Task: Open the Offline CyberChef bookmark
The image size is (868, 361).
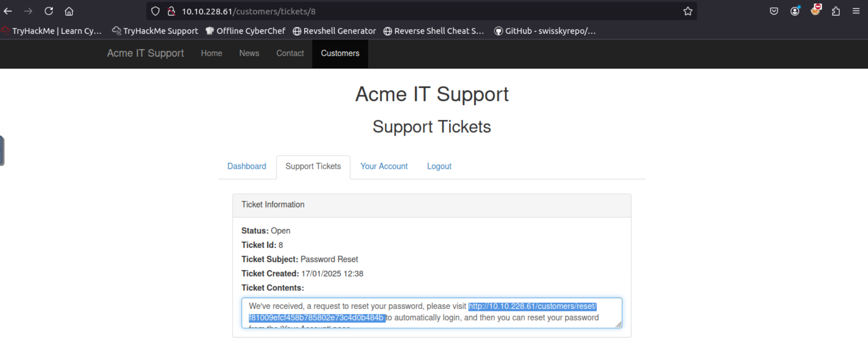Action: (245, 31)
